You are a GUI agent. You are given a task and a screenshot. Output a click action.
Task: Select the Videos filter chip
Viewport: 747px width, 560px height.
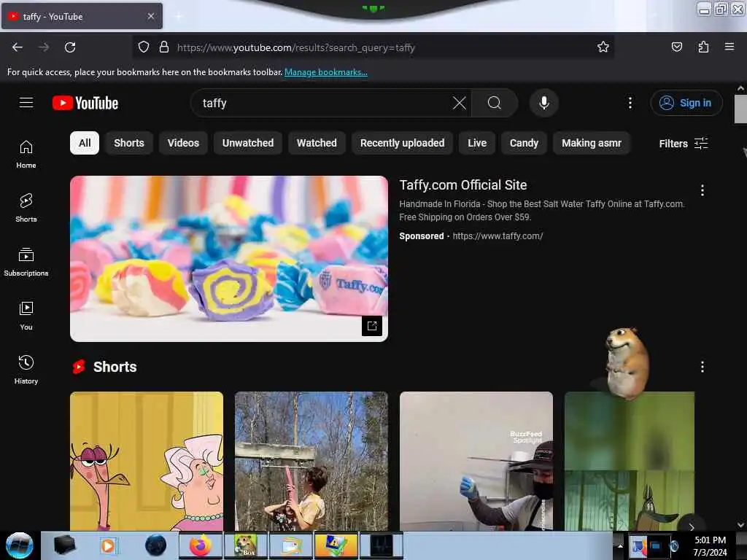pos(183,143)
